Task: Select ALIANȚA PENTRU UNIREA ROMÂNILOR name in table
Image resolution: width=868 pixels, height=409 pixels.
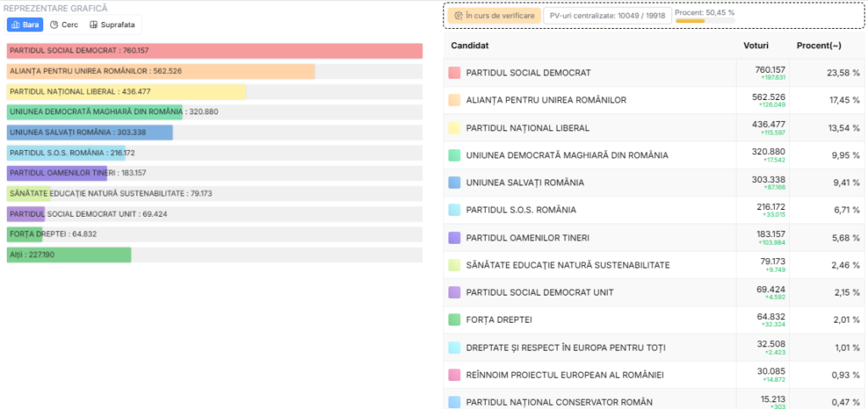Action: point(547,100)
